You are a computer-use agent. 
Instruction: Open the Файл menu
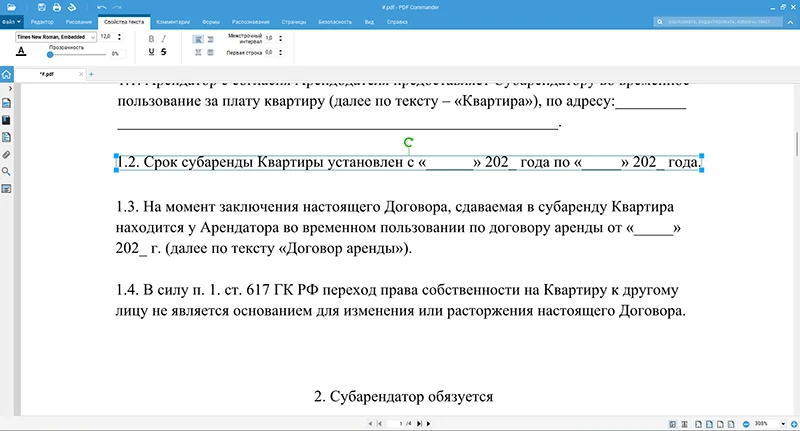click(11, 22)
